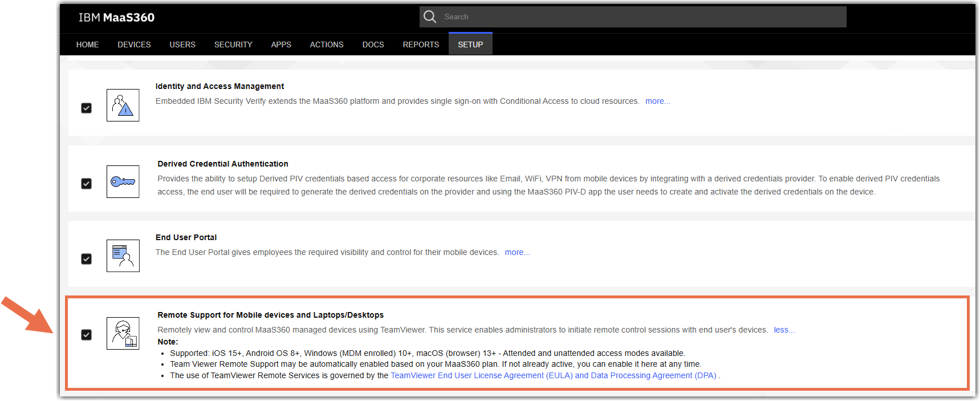Viewport: 980px width, 401px height.
Task: Uncheck Identity and Access Management checkbox
Action: point(87,108)
